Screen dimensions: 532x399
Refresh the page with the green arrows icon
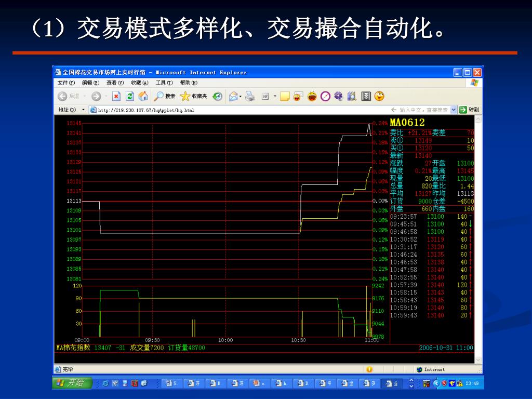point(129,96)
